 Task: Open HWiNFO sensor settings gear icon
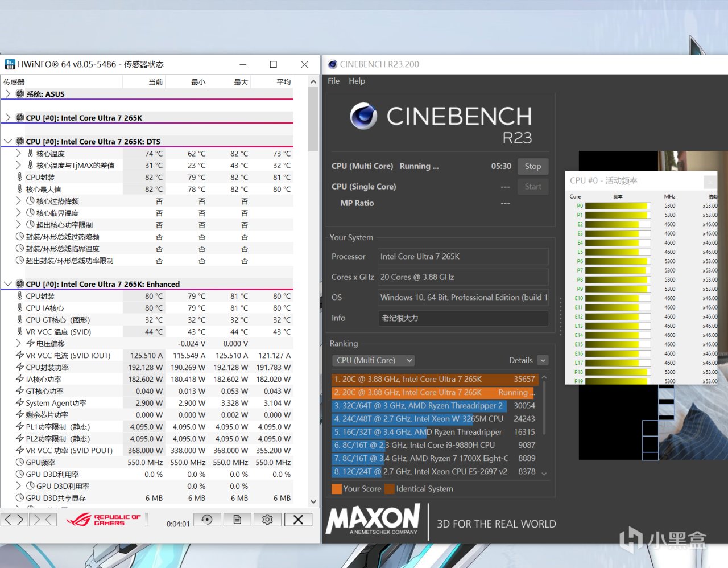coord(267,519)
